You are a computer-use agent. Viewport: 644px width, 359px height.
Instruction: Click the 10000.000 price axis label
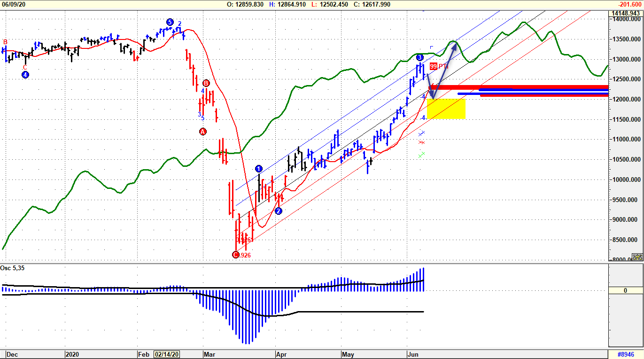click(627, 179)
